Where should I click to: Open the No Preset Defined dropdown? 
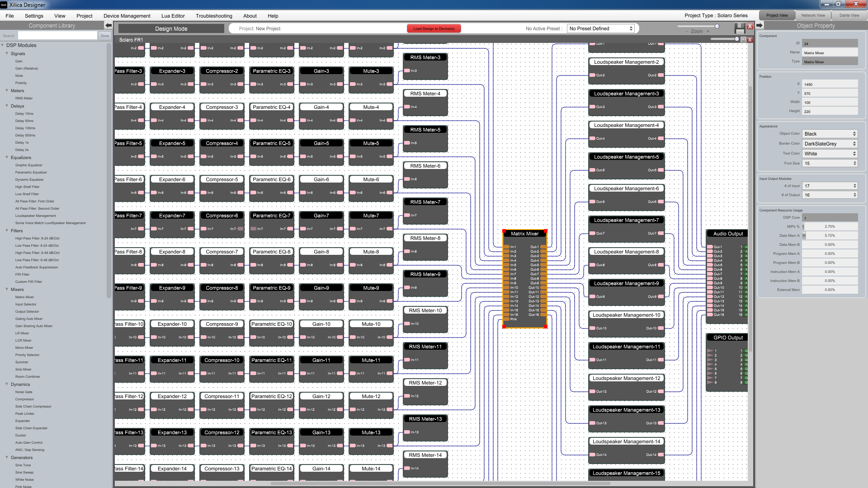tap(601, 28)
